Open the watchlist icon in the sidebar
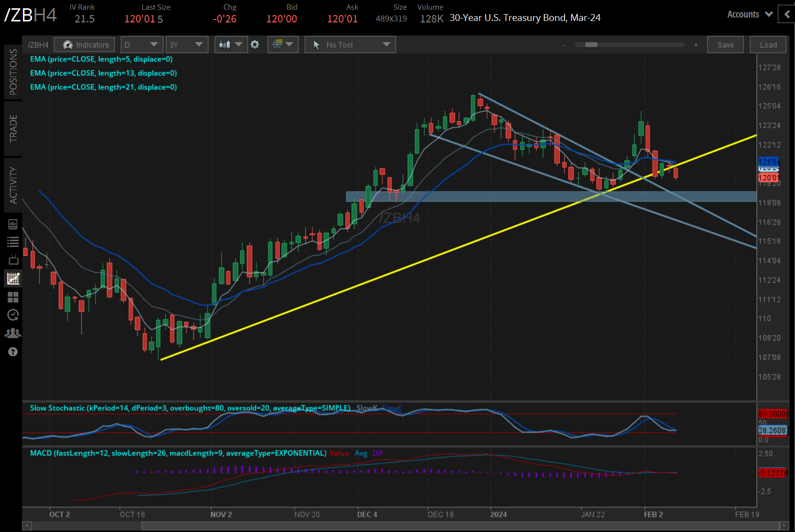795x532 pixels. (13, 242)
